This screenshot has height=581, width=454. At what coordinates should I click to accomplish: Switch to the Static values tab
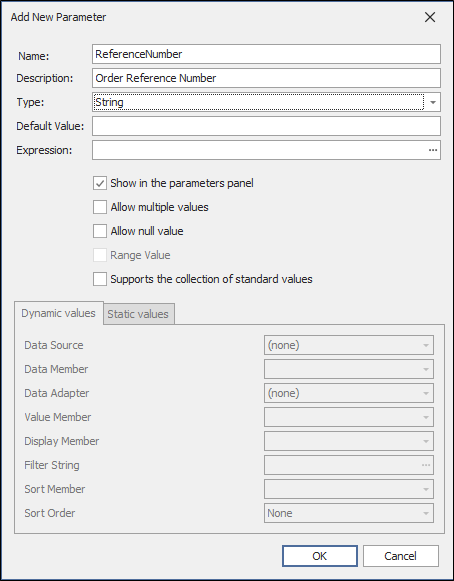click(139, 314)
